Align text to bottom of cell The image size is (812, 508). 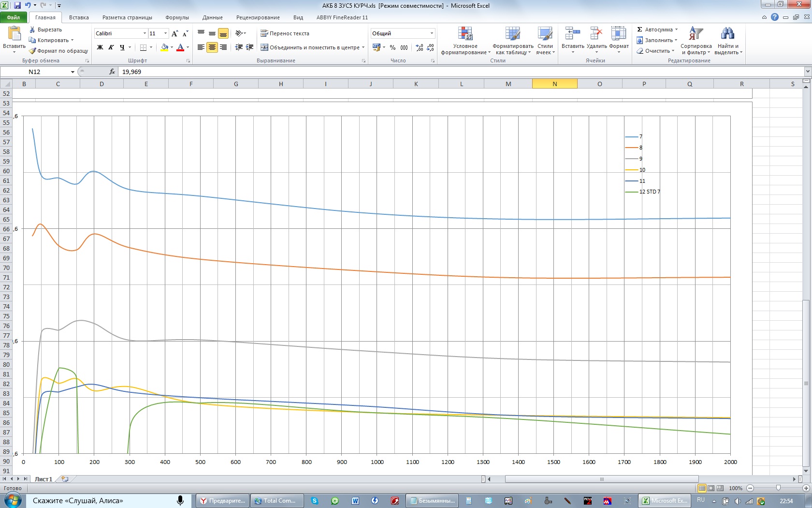coord(223,33)
